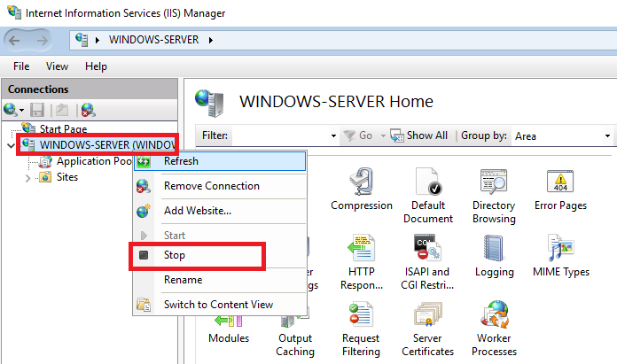Click the IIS Manager title bar icon
This screenshot has height=364, width=617.
coord(14,12)
